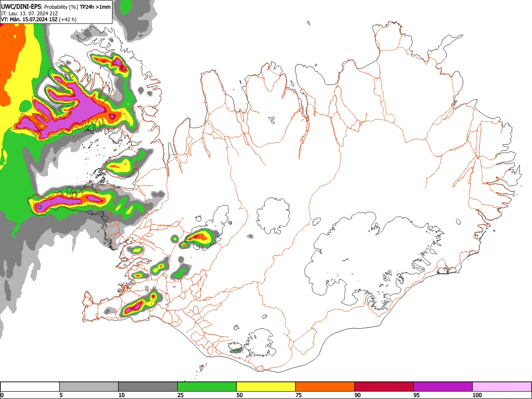532x399 pixels.
Task: Click the light gray 5-10% legend swatch
Action: click(89, 387)
